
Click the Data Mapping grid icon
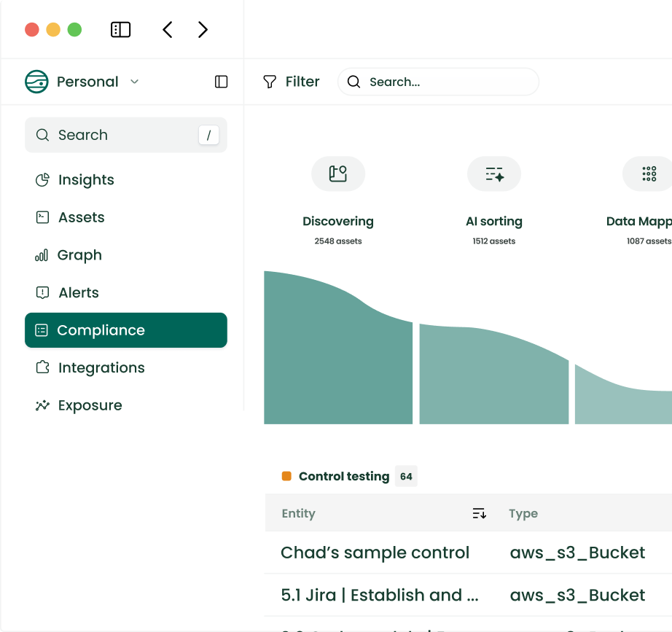pos(649,173)
